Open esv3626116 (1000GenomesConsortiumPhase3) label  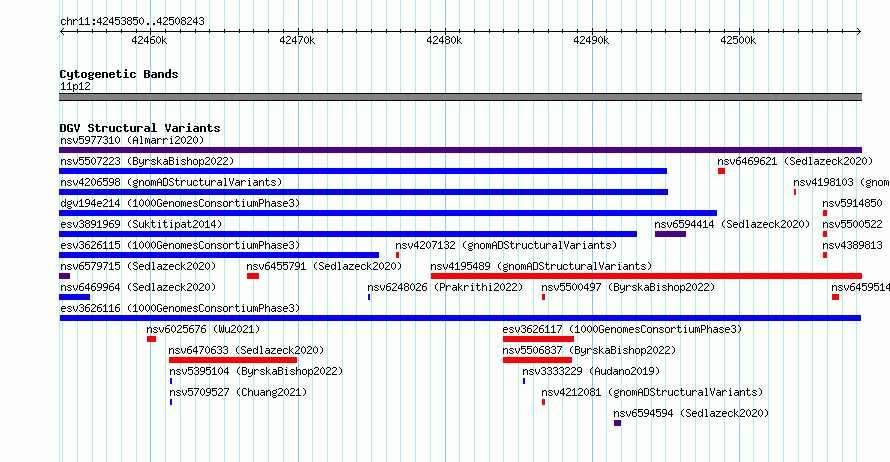(180, 308)
